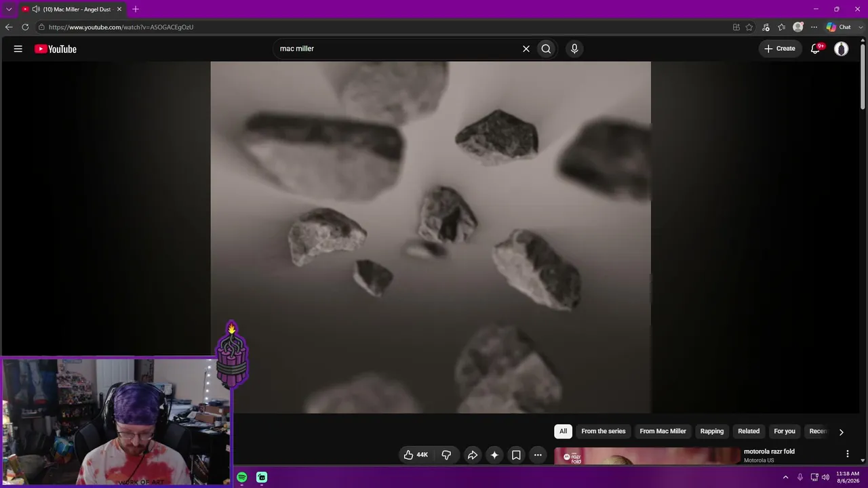Viewport: 868px width, 488px height.
Task: Go back with the browser back arrow
Action: (x=9, y=27)
